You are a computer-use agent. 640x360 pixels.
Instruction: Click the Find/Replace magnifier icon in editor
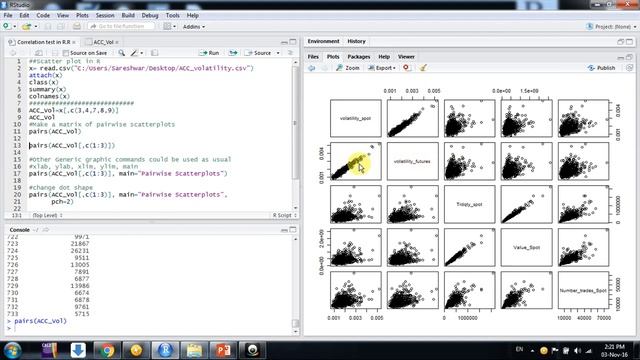pos(121,53)
